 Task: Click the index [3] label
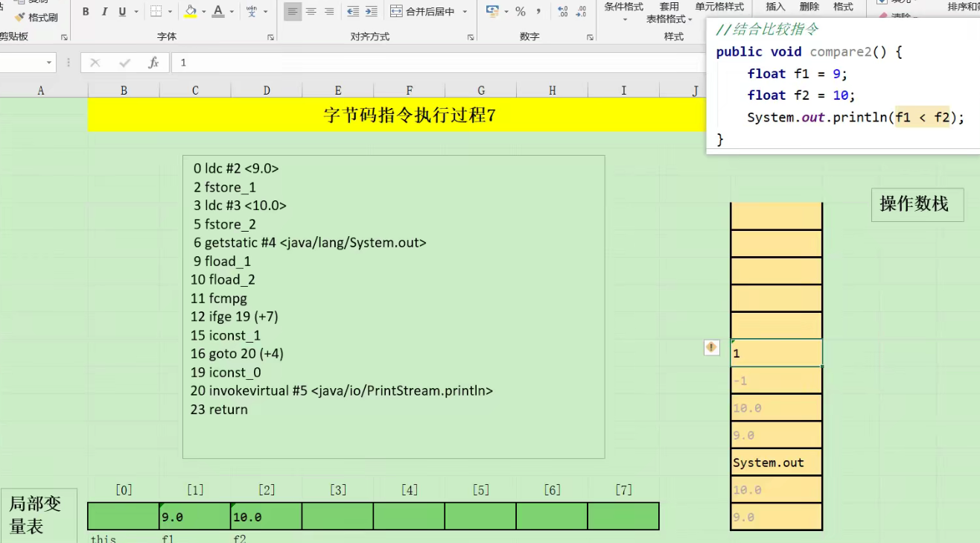click(x=338, y=490)
